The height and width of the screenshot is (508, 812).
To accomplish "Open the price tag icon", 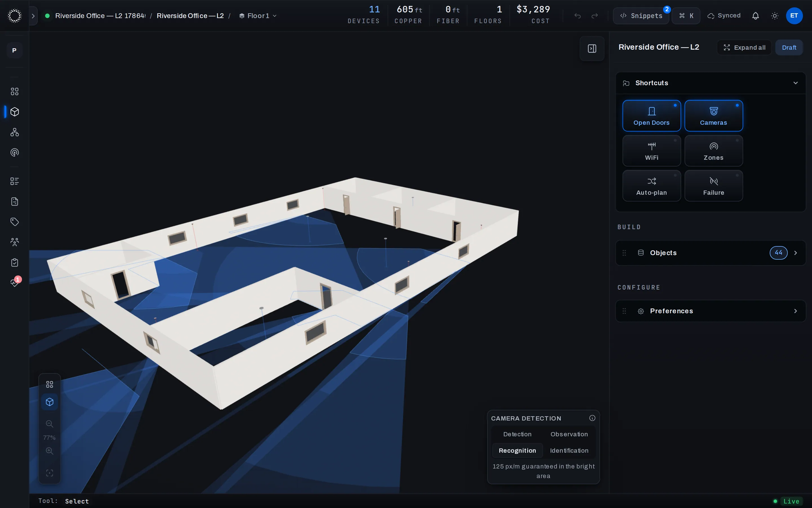I will click(14, 222).
